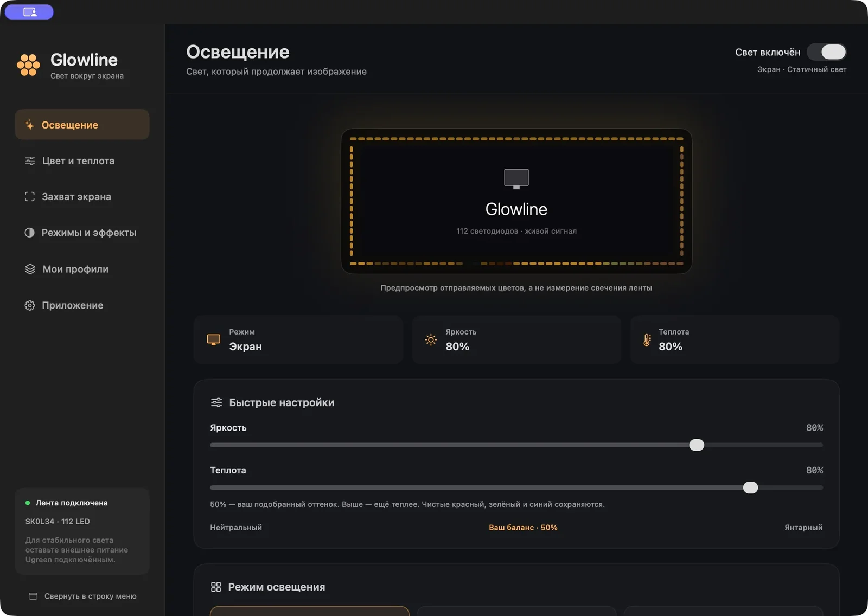
Task: Open the Цвет и теплота section
Action: [x=82, y=161]
